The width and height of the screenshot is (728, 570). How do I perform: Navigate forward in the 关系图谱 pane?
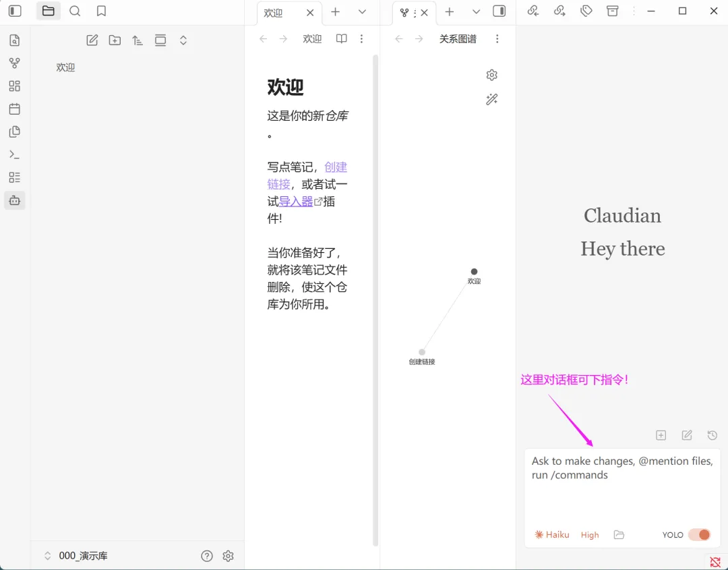click(x=419, y=38)
